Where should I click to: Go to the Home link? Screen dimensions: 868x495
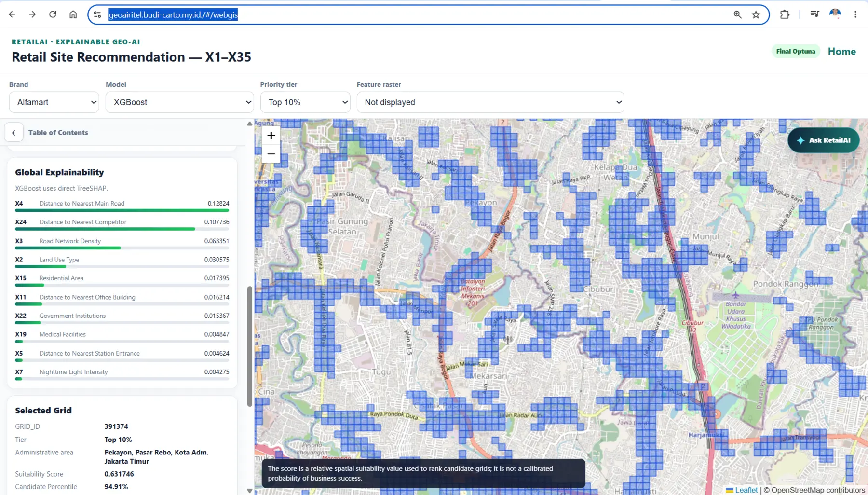pos(841,51)
